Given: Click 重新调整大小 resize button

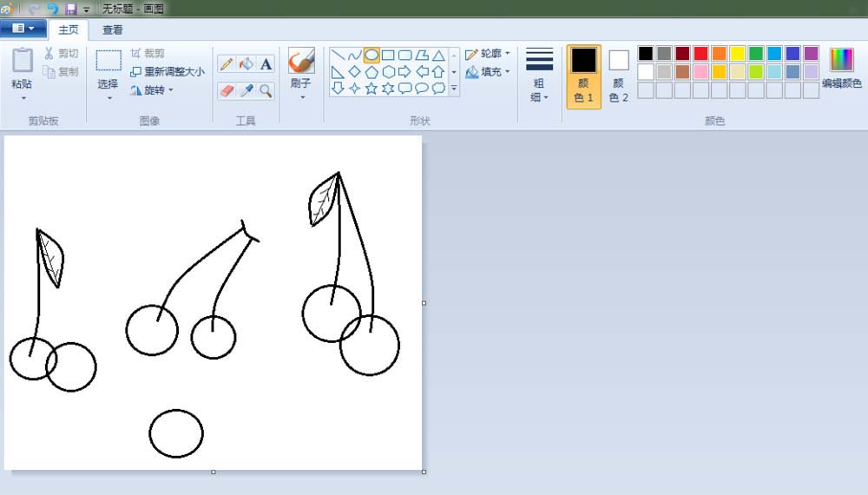Looking at the screenshot, I should (168, 71).
